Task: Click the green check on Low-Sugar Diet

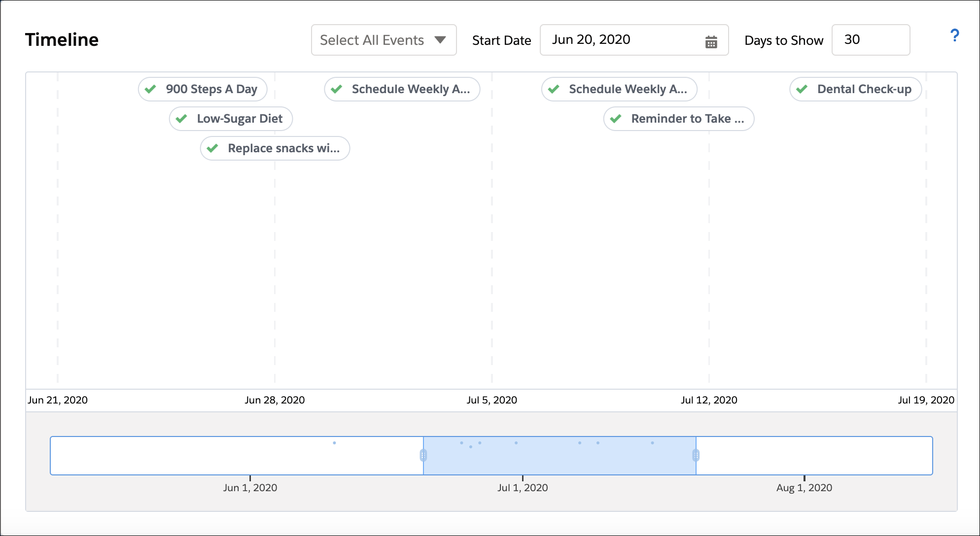Action: click(x=182, y=119)
